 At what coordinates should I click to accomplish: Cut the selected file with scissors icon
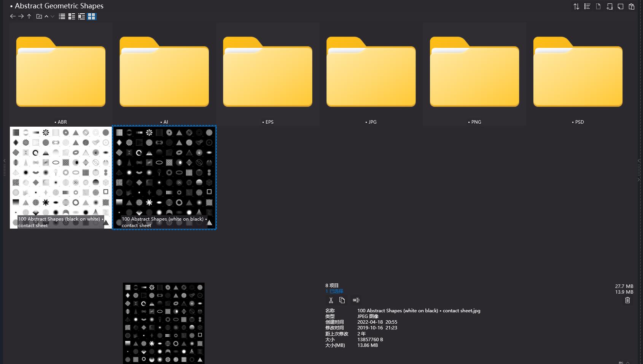tap(331, 300)
